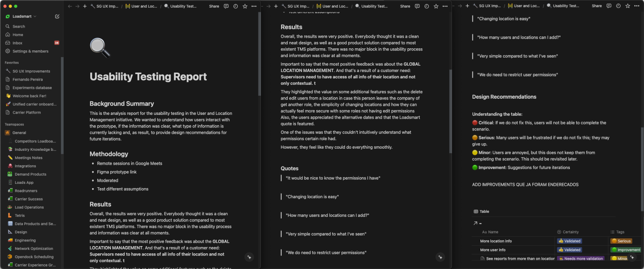Open the 'More location info' table row
This screenshot has width=644, height=269.
[496, 241]
